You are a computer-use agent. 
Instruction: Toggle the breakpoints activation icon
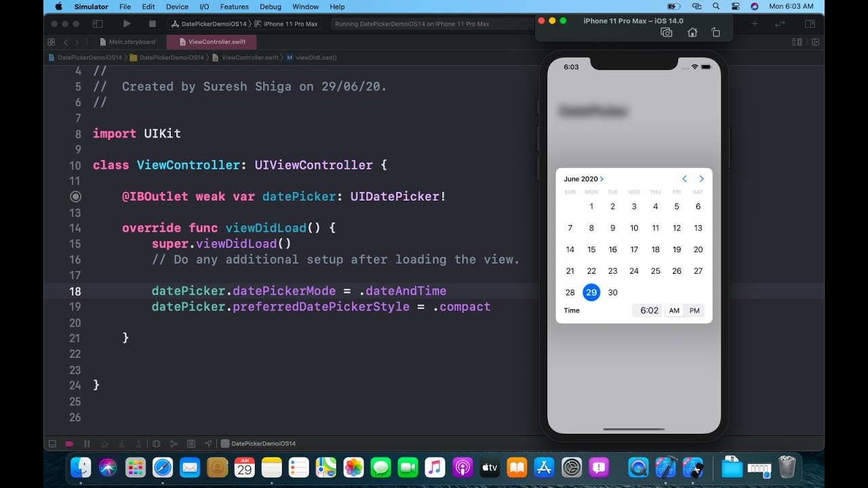pos(69,444)
